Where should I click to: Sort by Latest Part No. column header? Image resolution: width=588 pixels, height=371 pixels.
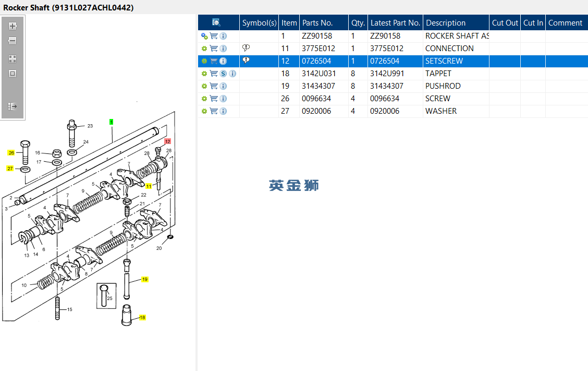tap(395, 22)
